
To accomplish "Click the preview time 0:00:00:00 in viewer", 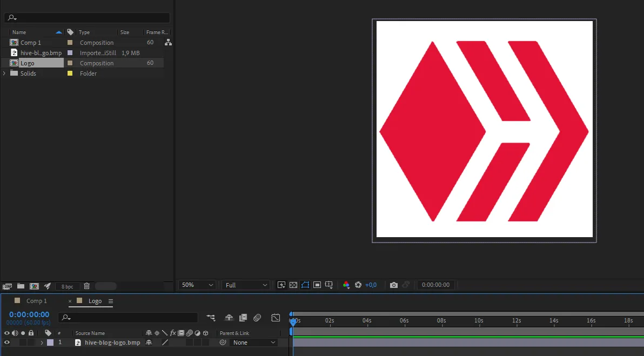I will click(435, 285).
